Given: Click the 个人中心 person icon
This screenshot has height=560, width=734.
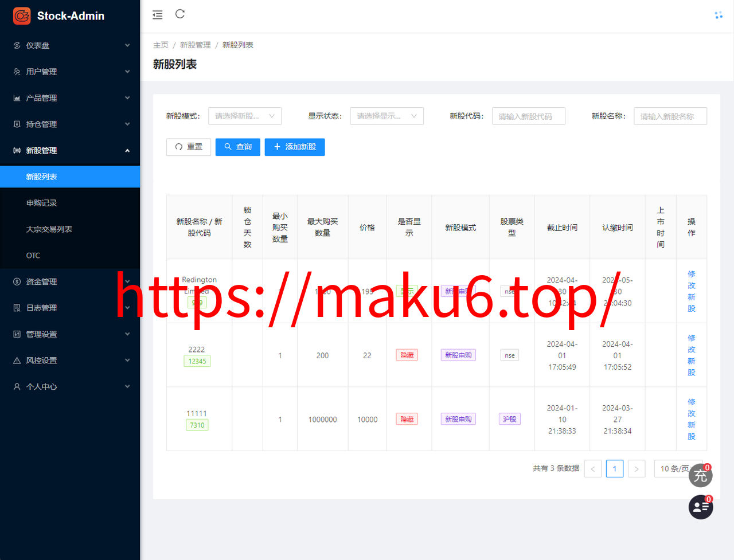Looking at the screenshot, I should [17, 387].
